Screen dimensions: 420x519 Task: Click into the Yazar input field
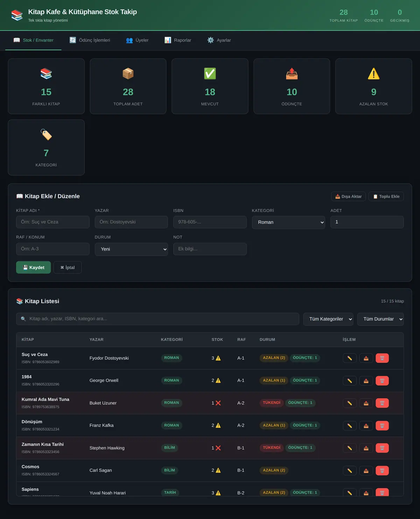pyautogui.click(x=131, y=222)
